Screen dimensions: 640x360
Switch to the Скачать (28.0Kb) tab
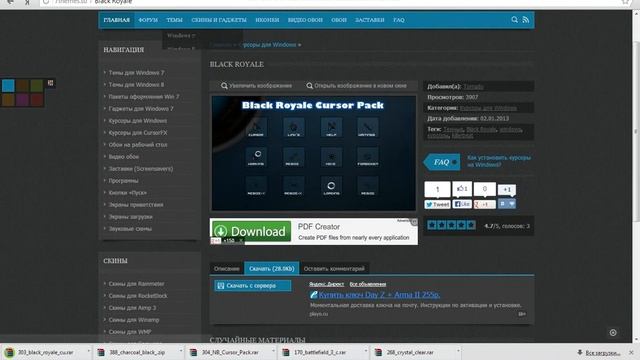tap(271, 269)
